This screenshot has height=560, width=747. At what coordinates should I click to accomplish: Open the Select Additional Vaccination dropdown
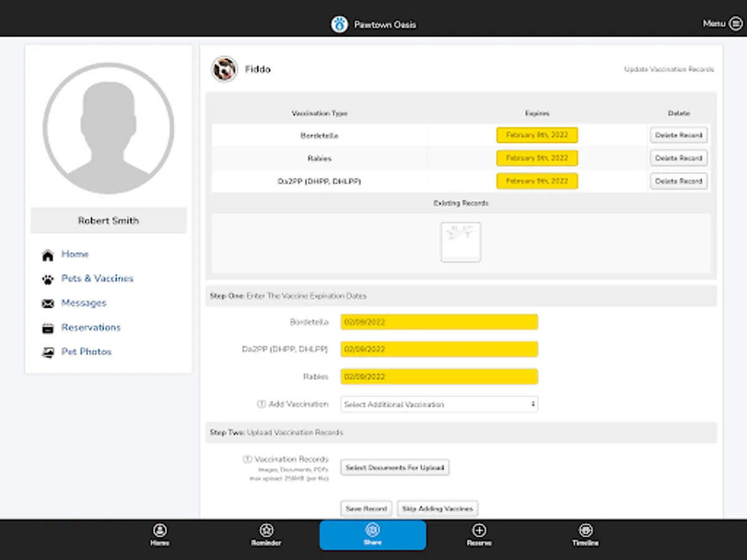(439, 404)
